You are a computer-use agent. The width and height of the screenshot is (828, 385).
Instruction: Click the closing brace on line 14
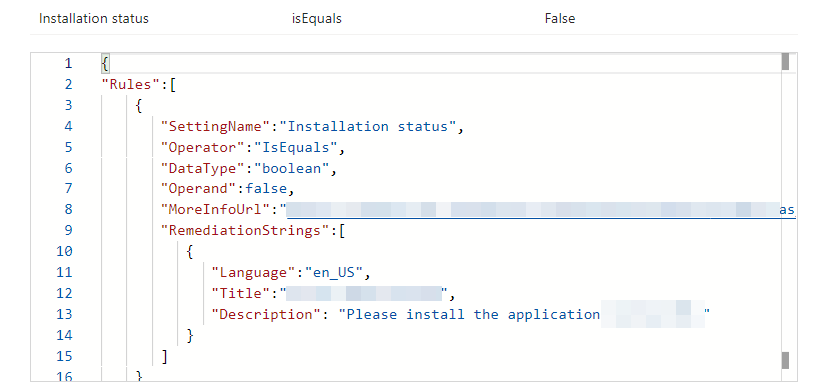point(190,335)
